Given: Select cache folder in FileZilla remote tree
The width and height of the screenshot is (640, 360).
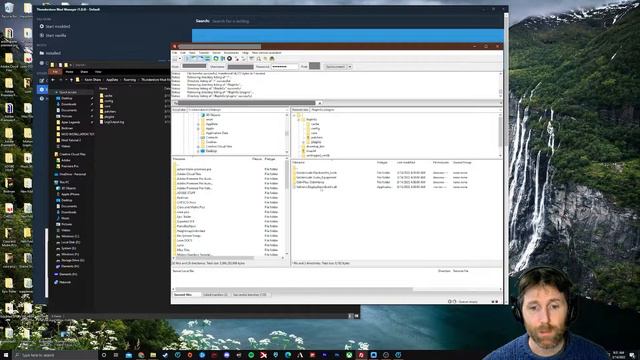Looking at the screenshot, I should point(315,124).
